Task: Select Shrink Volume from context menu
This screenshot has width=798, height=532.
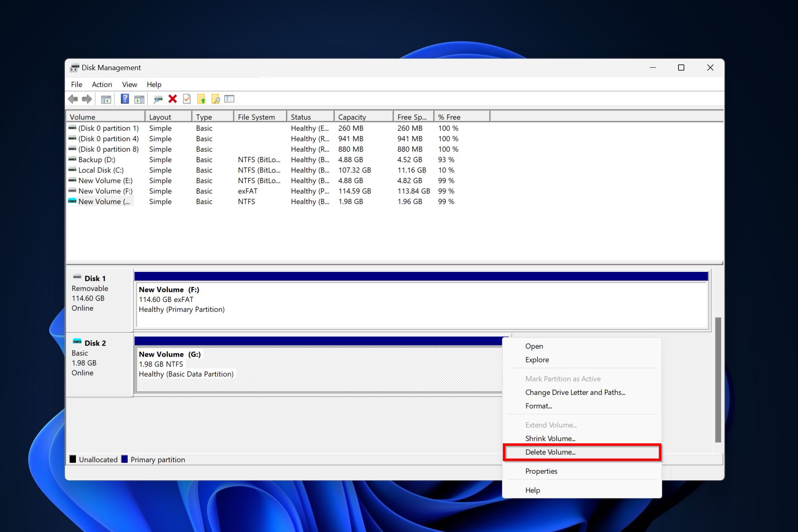Action: tap(550, 438)
